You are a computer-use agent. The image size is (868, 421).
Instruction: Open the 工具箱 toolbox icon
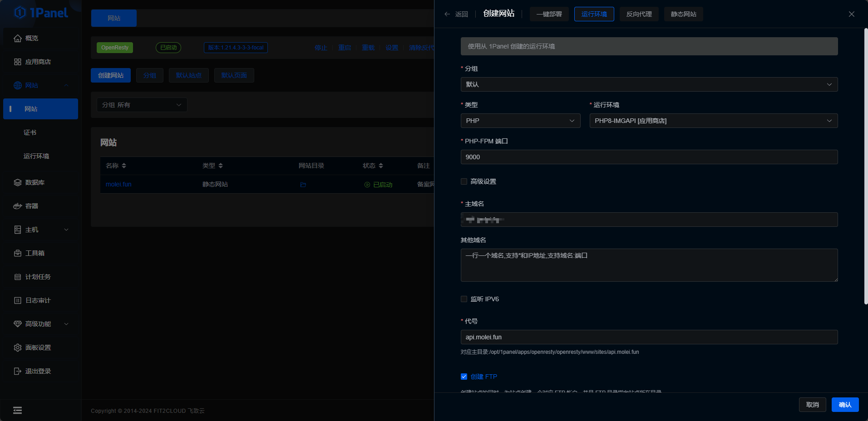[x=18, y=253]
